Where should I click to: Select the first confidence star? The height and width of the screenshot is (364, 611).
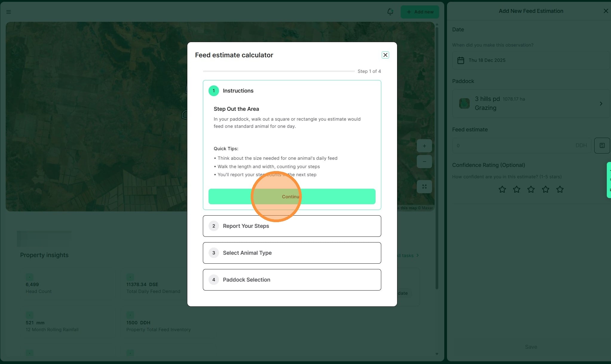502,189
